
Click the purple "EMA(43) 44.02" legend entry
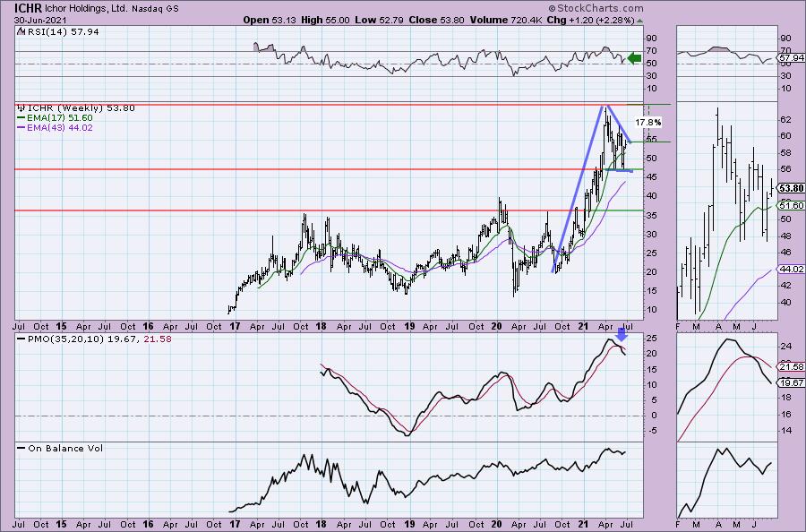tap(60, 127)
